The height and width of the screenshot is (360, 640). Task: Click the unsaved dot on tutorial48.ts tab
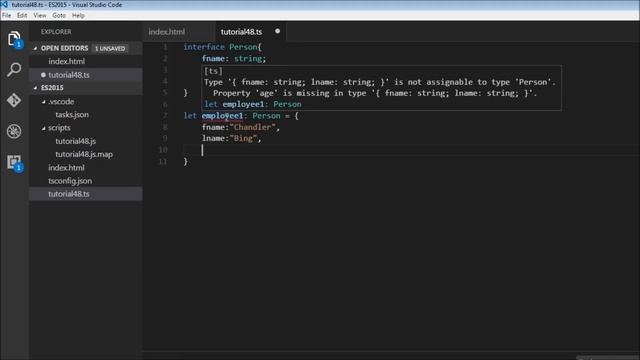pyautogui.click(x=278, y=31)
